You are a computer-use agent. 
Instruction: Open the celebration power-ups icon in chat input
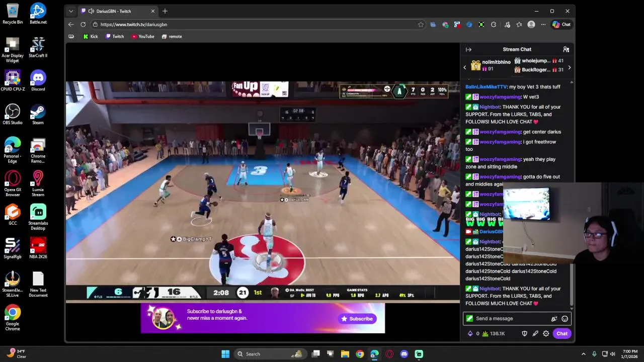(554, 319)
